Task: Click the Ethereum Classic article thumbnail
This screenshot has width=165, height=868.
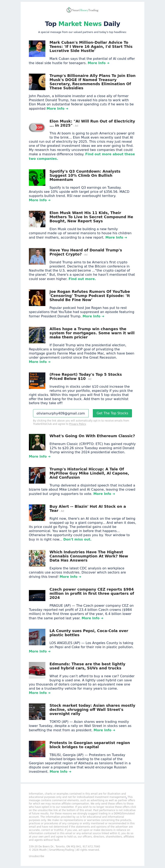Action: (x=37, y=442)
